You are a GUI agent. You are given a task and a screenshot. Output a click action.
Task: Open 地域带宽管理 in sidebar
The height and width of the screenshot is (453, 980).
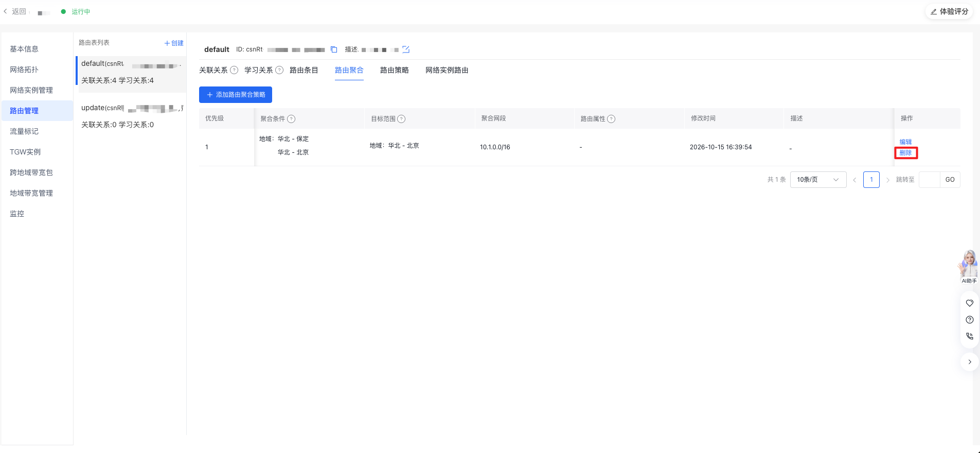tap(37, 193)
